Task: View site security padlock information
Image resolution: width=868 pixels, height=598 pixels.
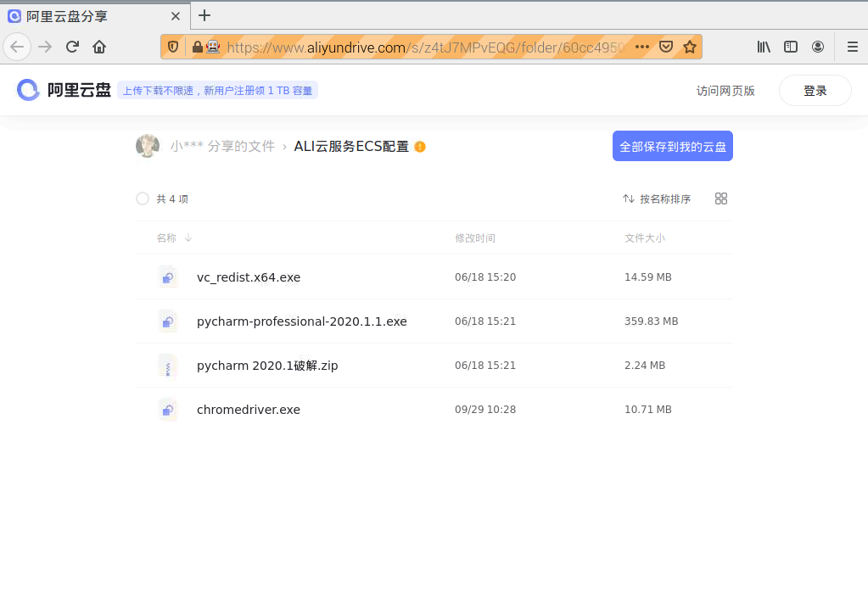Action: 197,47
